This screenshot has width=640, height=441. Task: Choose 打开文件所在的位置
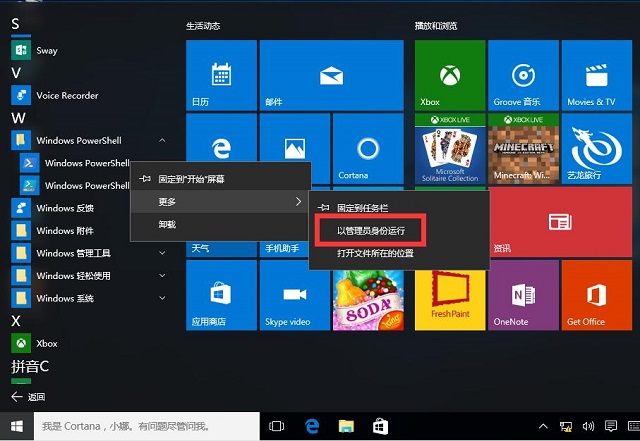tap(399, 253)
